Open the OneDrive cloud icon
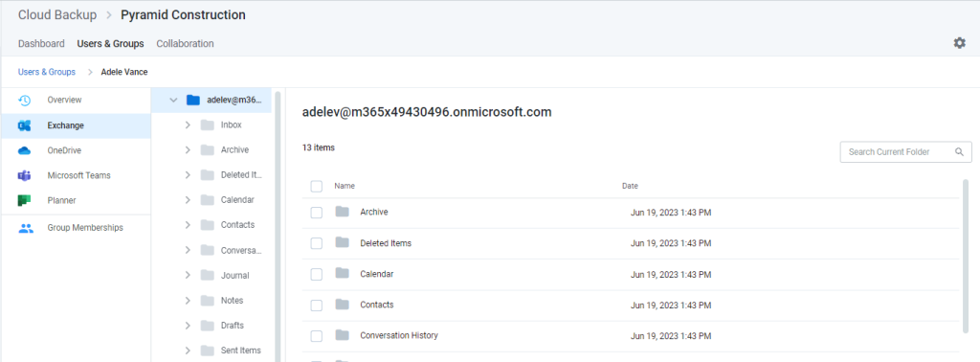980x362 pixels. pos(24,150)
